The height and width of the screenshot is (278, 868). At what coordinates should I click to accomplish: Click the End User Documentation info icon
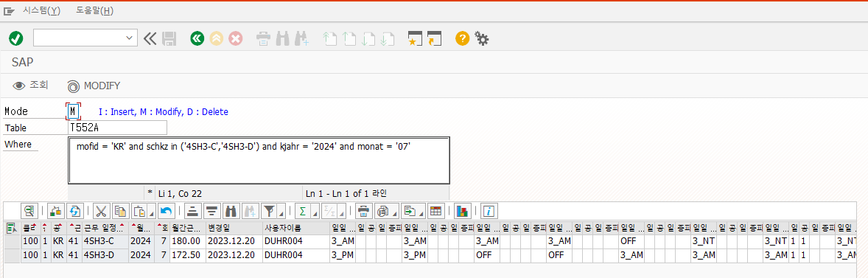click(489, 211)
